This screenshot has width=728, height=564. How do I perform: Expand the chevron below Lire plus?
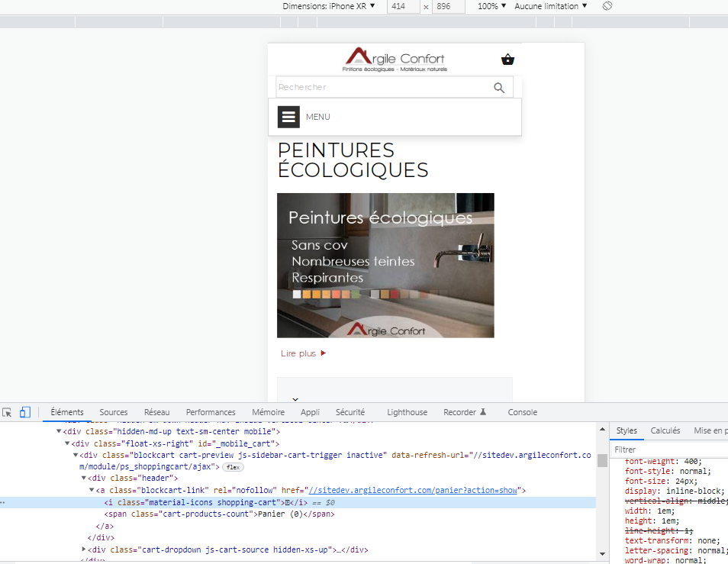(295, 398)
